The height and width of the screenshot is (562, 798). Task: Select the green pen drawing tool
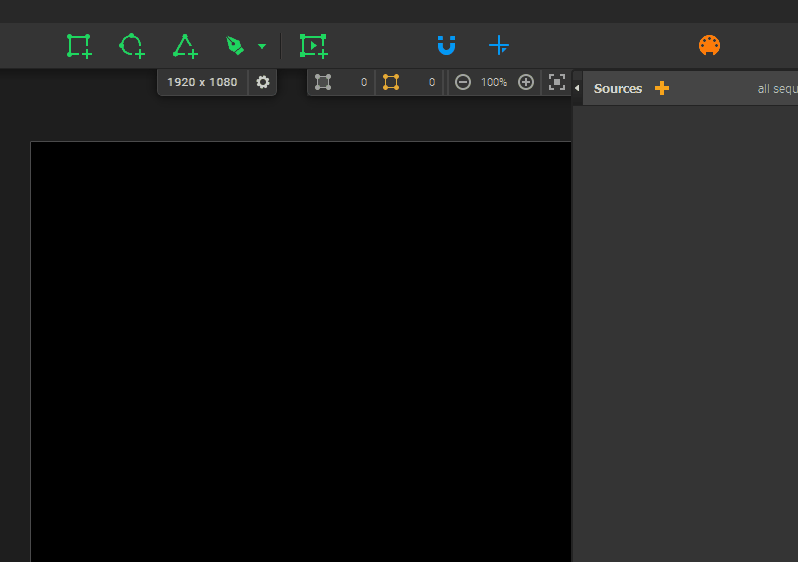(x=235, y=46)
